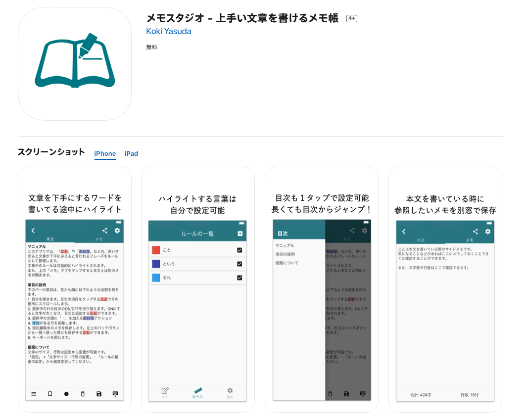Click light blue swatch for それ

tap(156, 278)
